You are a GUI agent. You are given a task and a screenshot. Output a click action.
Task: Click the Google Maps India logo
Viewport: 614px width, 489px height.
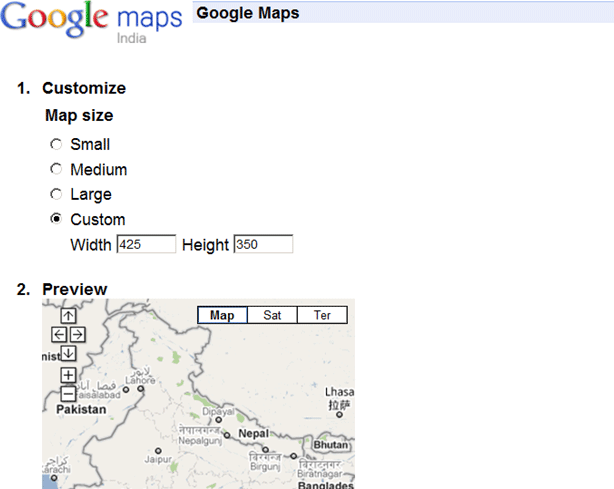[x=91, y=22]
